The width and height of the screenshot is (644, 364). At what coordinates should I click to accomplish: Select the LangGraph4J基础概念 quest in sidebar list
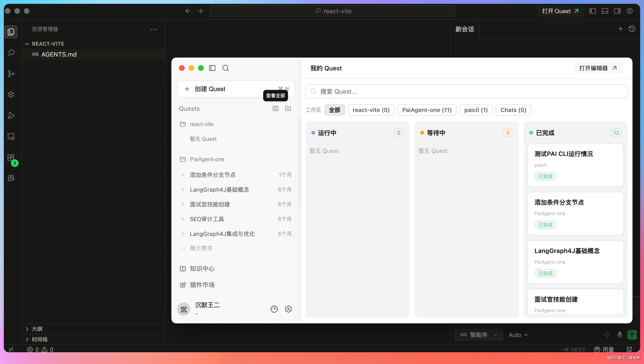[x=236, y=189]
